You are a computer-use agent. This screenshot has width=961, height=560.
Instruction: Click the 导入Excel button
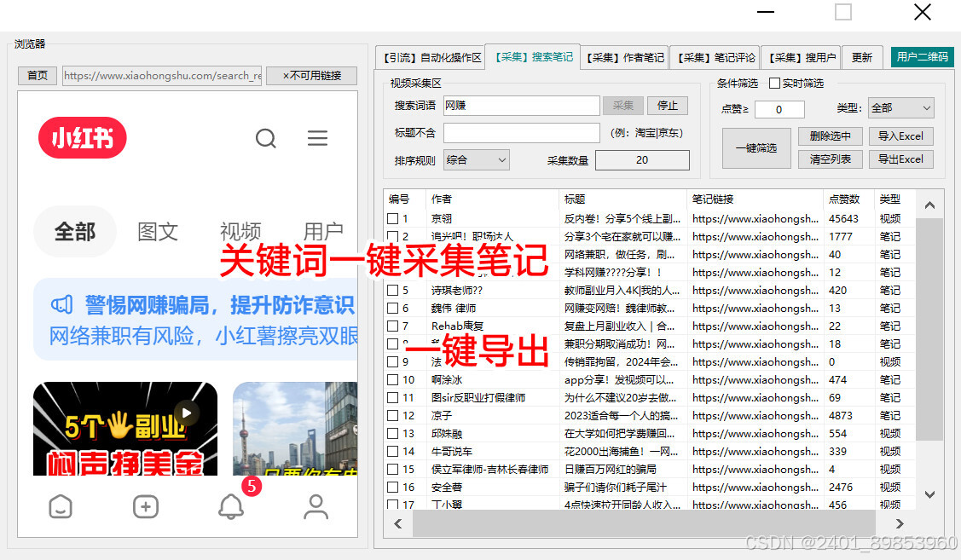coord(900,136)
